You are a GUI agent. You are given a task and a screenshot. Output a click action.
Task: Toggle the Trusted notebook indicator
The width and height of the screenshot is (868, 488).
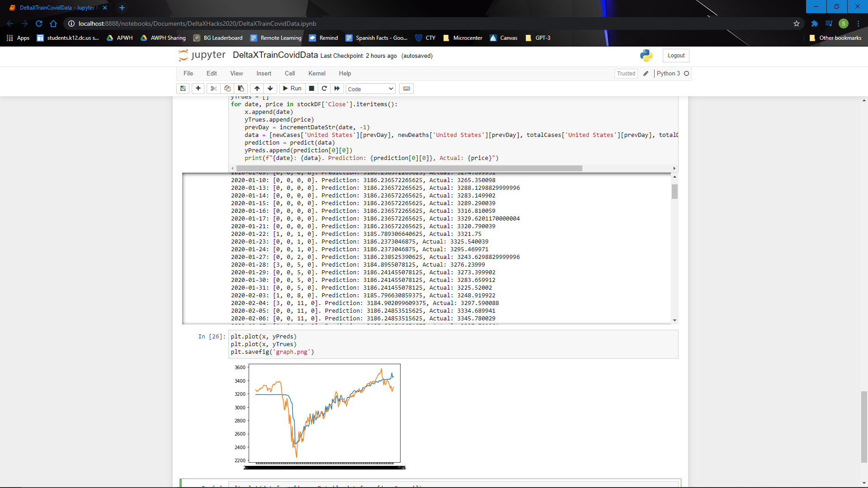(626, 74)
